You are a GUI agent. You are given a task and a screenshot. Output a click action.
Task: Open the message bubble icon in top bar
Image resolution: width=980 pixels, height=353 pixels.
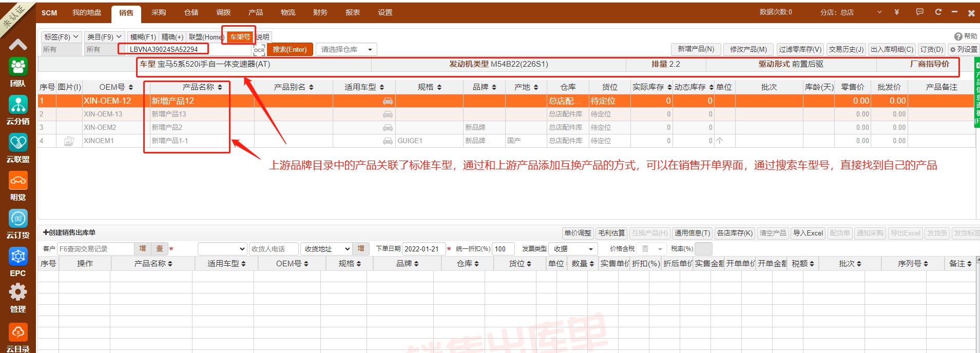[x=919, y=12]
